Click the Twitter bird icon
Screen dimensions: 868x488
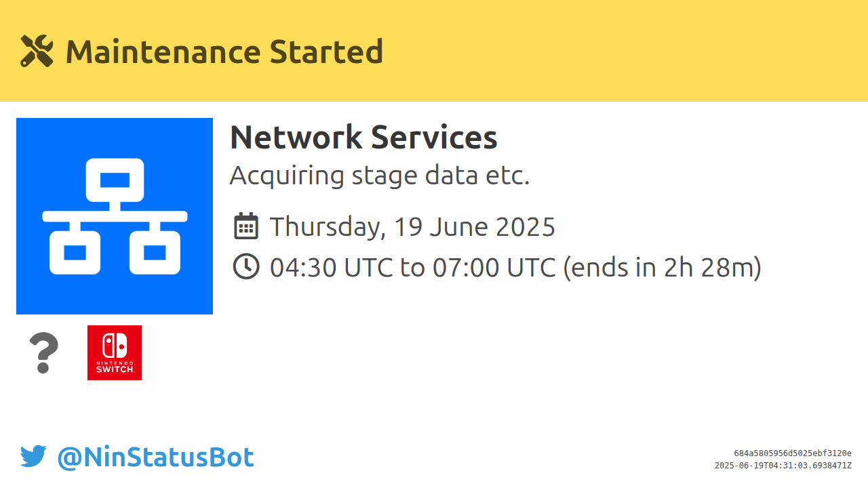point(33,457)
